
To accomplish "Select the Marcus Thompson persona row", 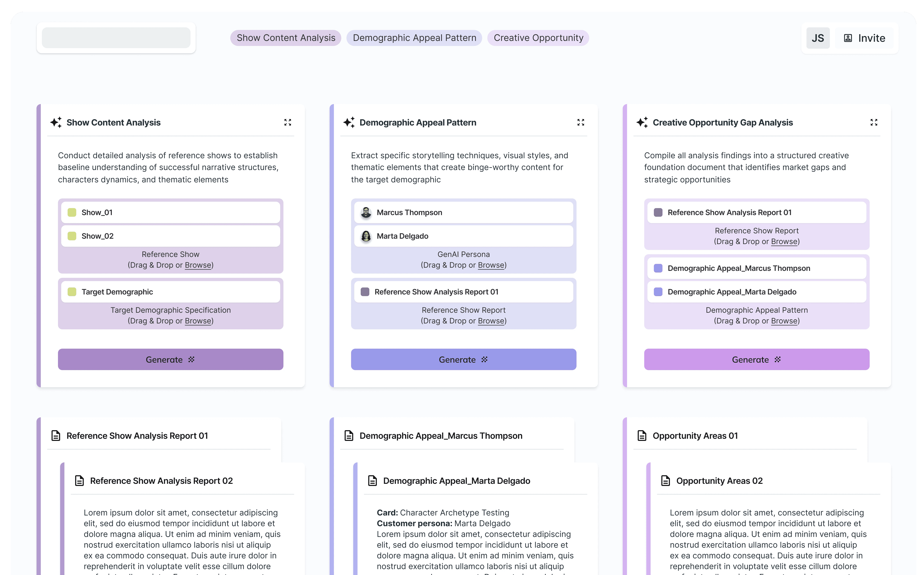I will coord(464,212).
